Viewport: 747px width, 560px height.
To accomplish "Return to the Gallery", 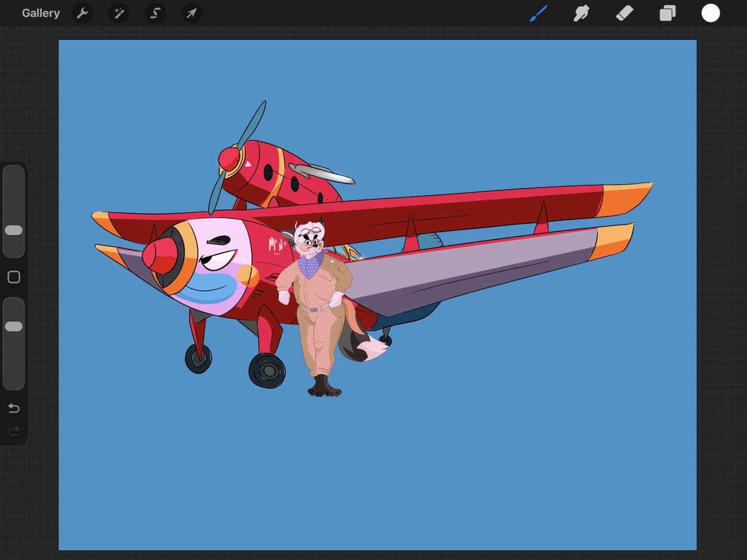I will pos(40,13).
